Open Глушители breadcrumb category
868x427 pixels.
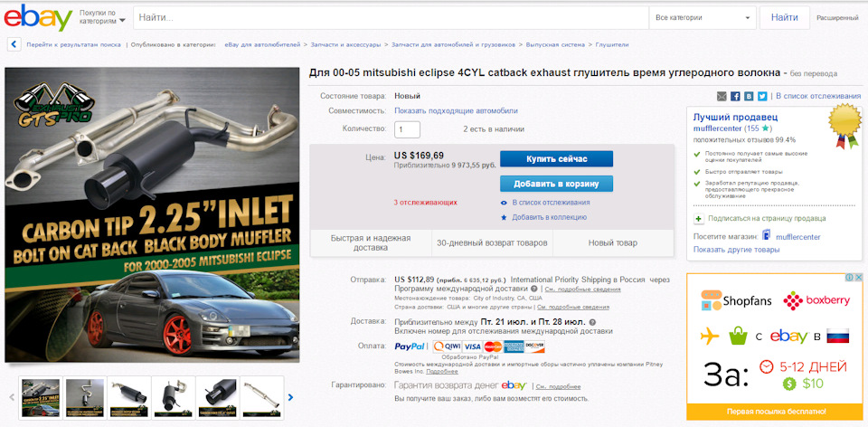tap(612, 44)
